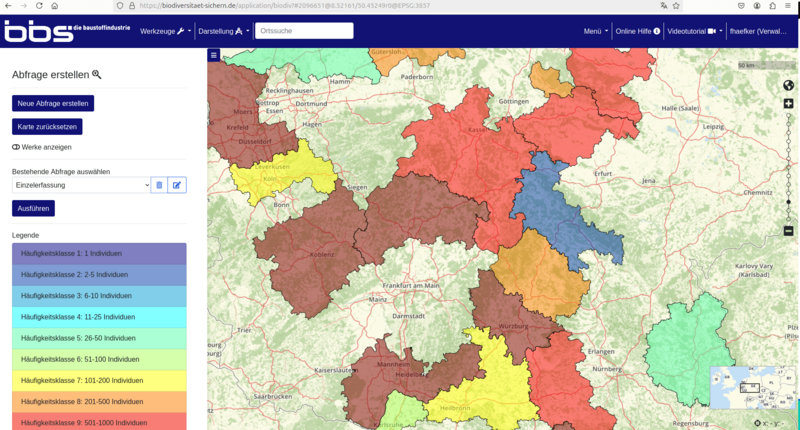Open the Videotutorial dropdown
This screenshot has width=800, height=430.
click(x=692, y=31)
